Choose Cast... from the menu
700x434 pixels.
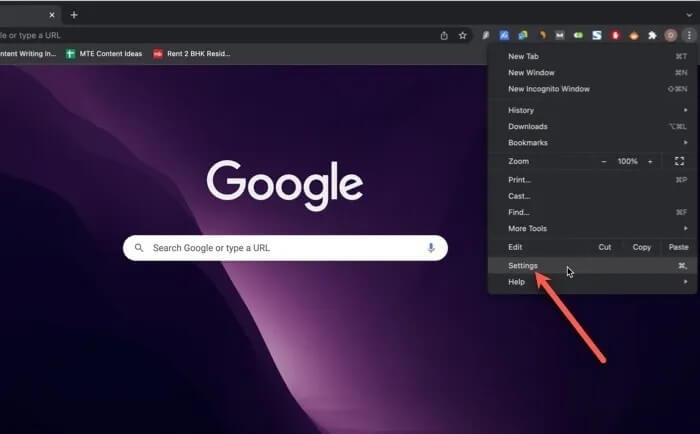(x=592, y=196)
